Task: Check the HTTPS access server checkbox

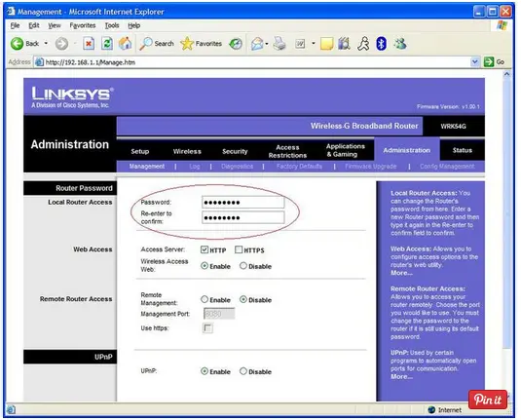Action: pyautogui.click(x=239, y=249)
